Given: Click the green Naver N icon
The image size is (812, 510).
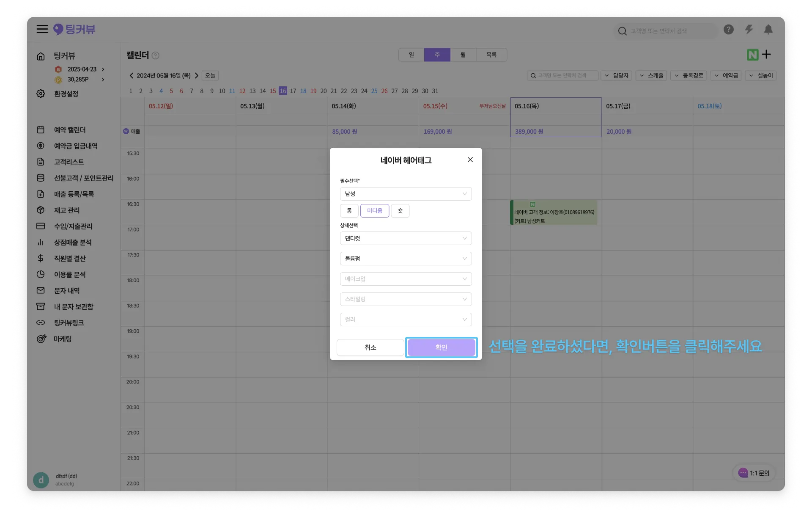Looking at the screenshot, I should (x=752, y=55).
